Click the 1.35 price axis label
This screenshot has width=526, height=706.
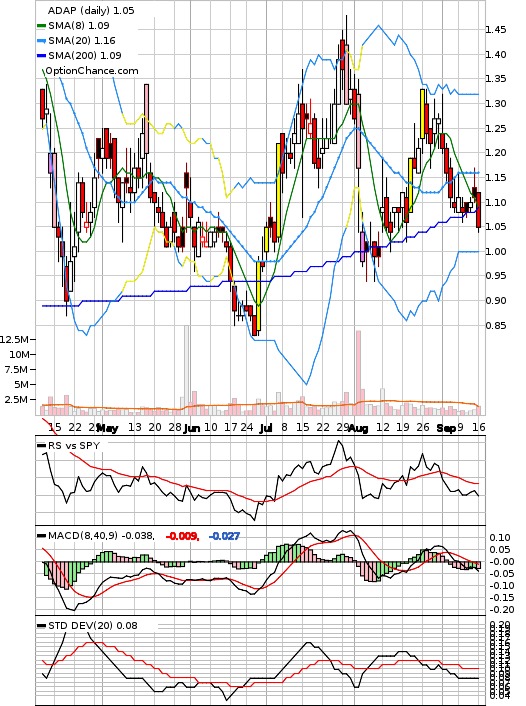tap(495, 79)
